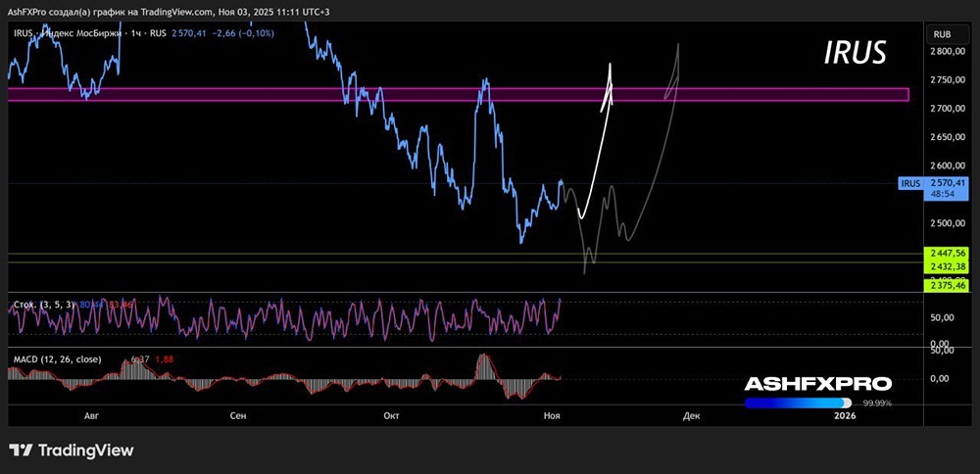980x474 pixels.
Task: Click the 2 447,56 green price level label
Action: pyautogui.click(x=948, y=253)
